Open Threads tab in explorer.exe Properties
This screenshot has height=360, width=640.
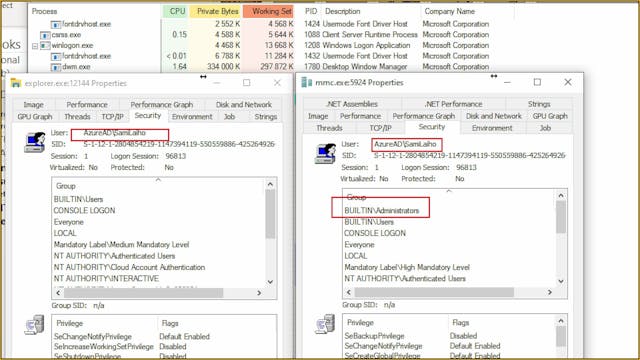coord(77,117)
